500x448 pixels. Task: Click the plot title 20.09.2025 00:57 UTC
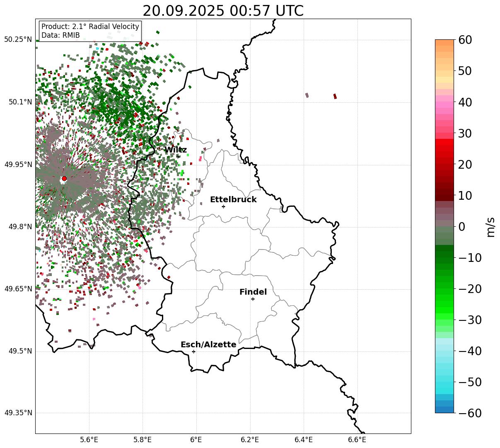(x=223, y=11)
